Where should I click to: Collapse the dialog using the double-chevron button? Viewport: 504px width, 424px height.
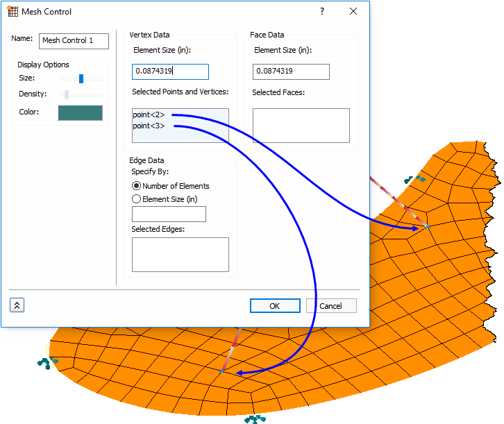click(x=17, y=305)
